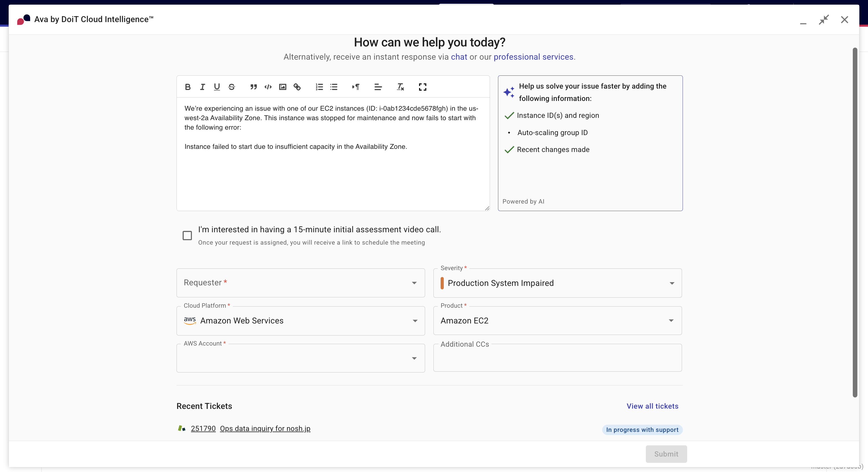Click the vertical scrollbar on the right

pyautogui.click(x=855, y=222)
